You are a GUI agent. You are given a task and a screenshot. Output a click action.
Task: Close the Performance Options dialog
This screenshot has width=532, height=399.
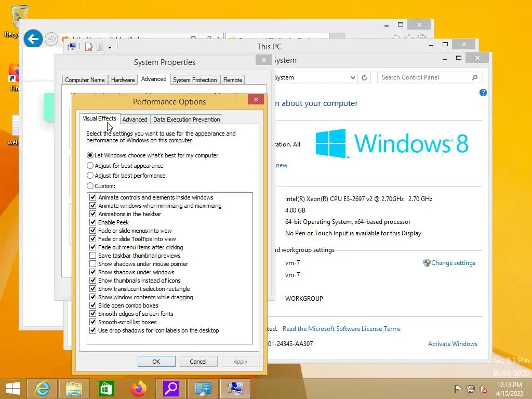256,99
